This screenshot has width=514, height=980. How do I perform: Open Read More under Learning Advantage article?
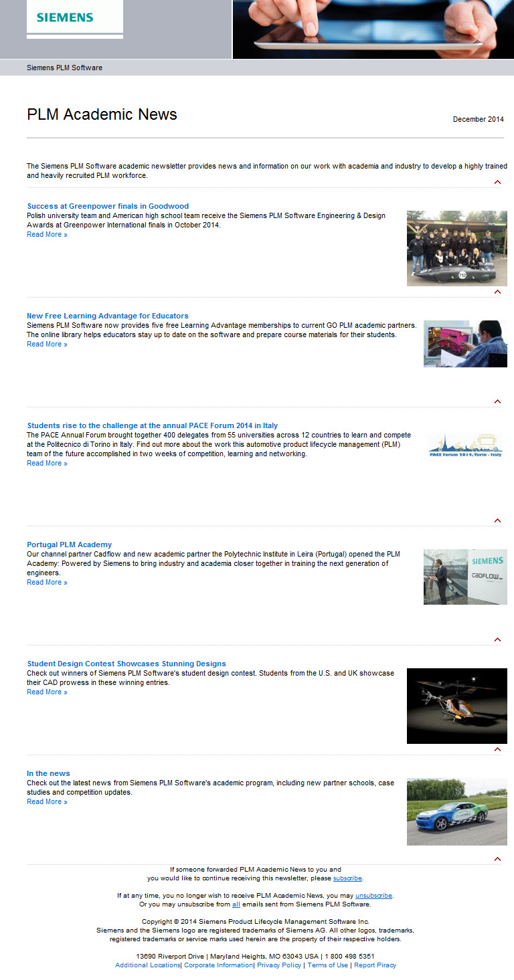(x=47, y=344)
